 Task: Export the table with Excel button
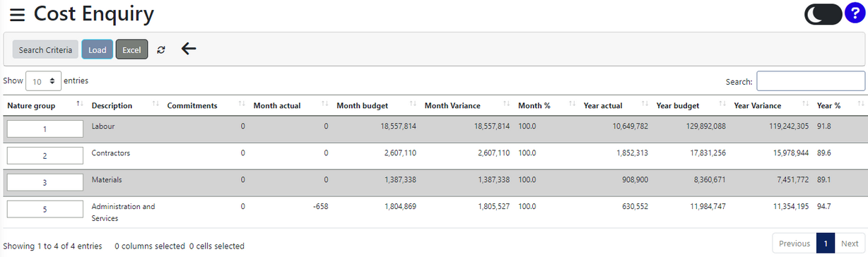click(131, 49)
